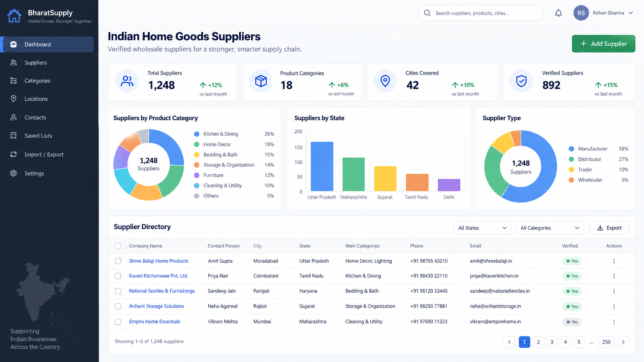Viewport: 644px width, 362px height.
Task: Open actions menu for Empire Home Essentials
Action: (614, 322)
